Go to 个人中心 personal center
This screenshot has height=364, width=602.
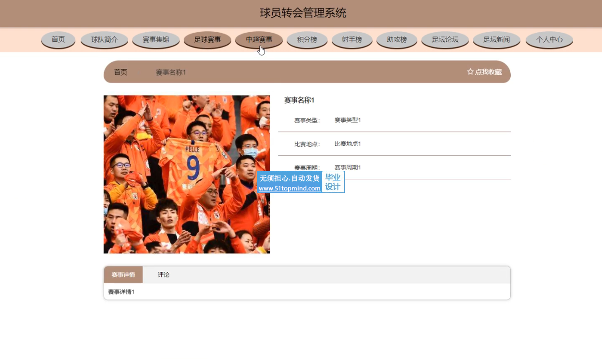[549, 40]
